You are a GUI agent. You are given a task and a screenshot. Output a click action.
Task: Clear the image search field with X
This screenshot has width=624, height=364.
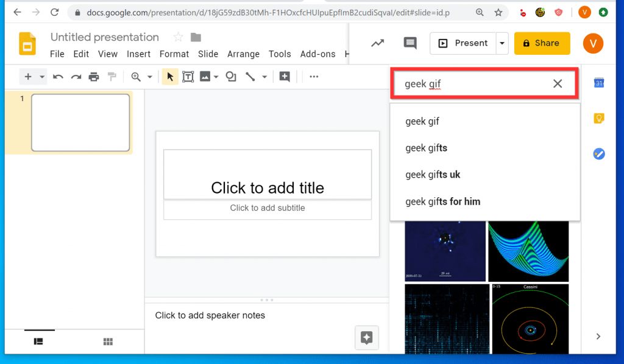pyautogui.click(x=558, y=84)
